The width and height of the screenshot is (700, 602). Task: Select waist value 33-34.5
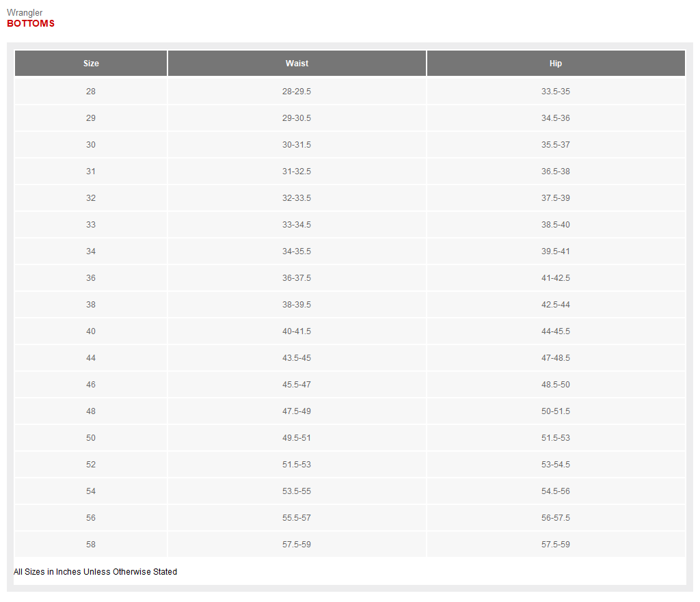click(x=297, y=225)
